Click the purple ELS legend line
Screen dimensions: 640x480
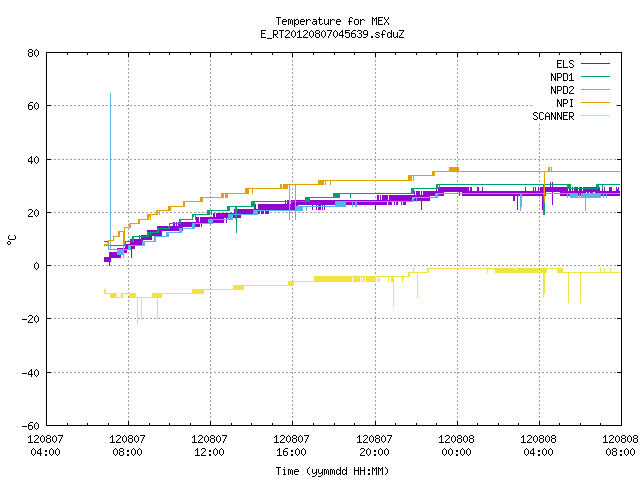click(x=595, y=64)
